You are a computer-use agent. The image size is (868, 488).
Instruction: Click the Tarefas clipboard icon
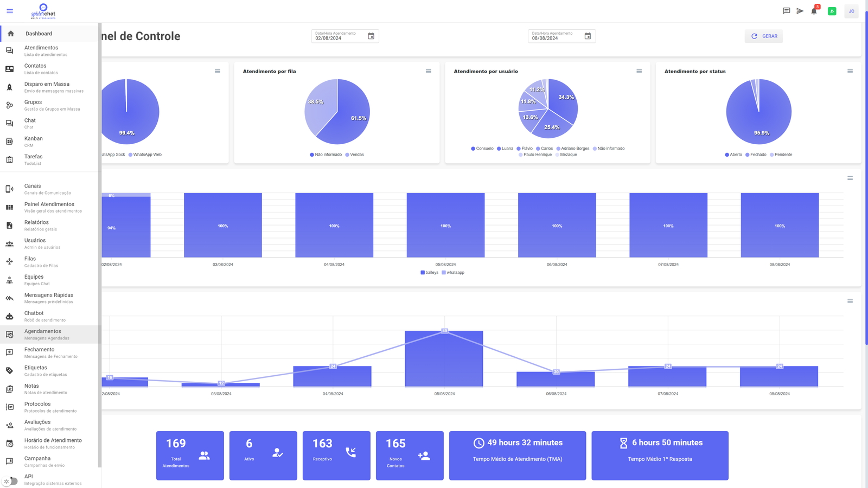[9, 160]
